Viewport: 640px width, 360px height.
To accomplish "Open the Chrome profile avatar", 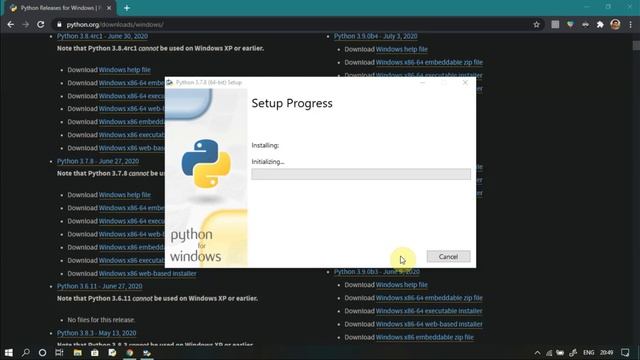I will point(615,24).
